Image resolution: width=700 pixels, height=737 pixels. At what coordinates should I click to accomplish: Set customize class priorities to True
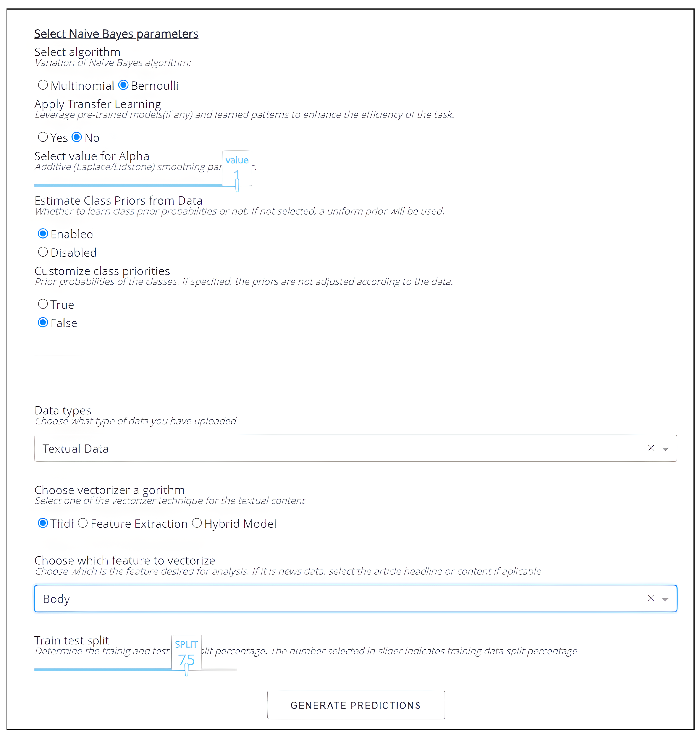click(x=43, y=304)
